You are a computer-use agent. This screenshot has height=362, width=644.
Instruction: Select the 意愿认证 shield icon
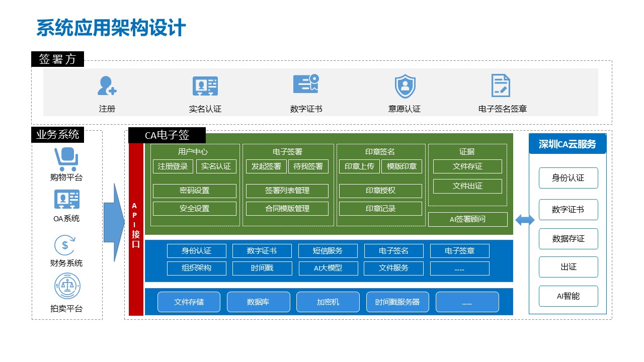(405, 86)
